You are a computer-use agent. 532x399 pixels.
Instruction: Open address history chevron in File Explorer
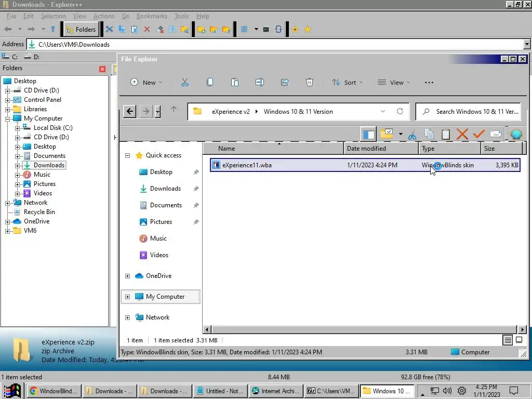pos(383,111)
